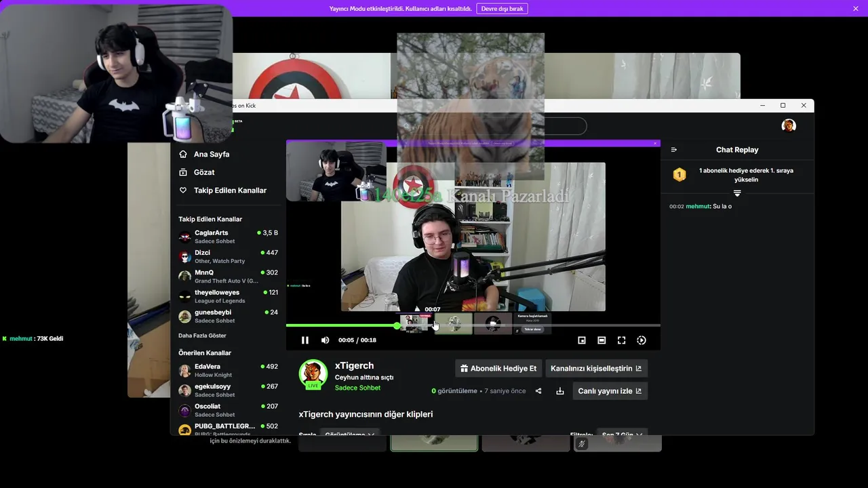
Task: Collapse the Chat Replay panel
Action: (x=673, y=150)
